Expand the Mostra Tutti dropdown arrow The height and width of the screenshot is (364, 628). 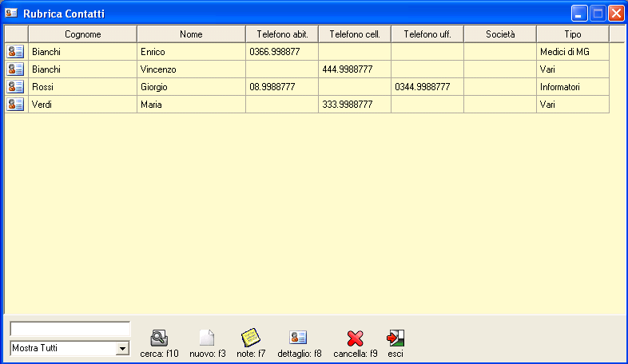[122, 348]
